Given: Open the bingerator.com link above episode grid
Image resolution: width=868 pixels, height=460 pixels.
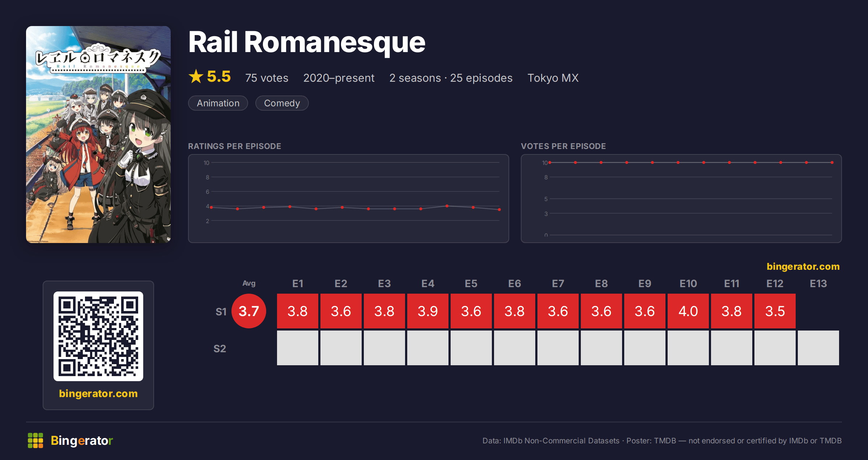Looking at the screenshot, I should coord(803,267).
